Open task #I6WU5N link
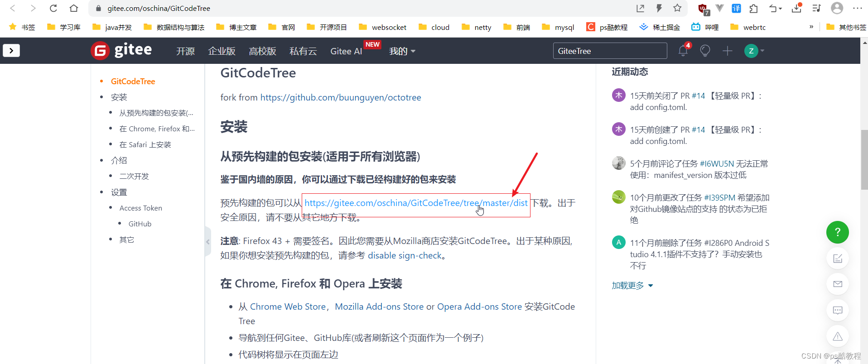The height and width of the screenshot is (364, 868). 717,164
